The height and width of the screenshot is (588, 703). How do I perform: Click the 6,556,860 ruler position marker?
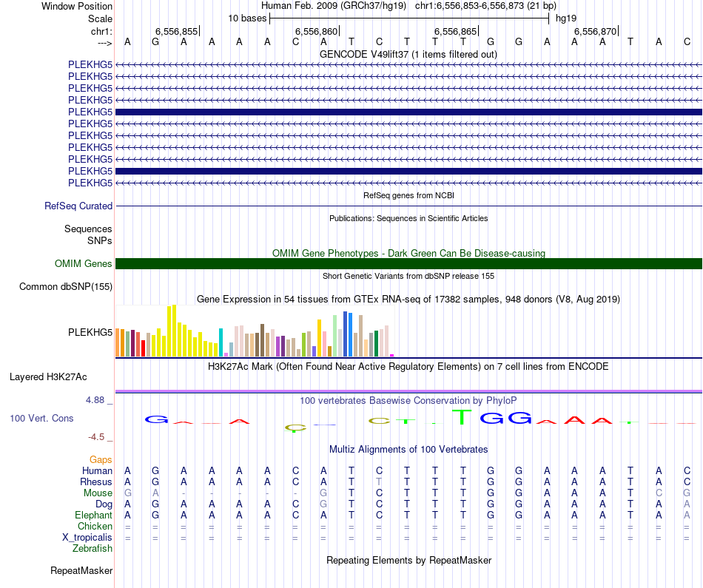click(x=316, y=31)
